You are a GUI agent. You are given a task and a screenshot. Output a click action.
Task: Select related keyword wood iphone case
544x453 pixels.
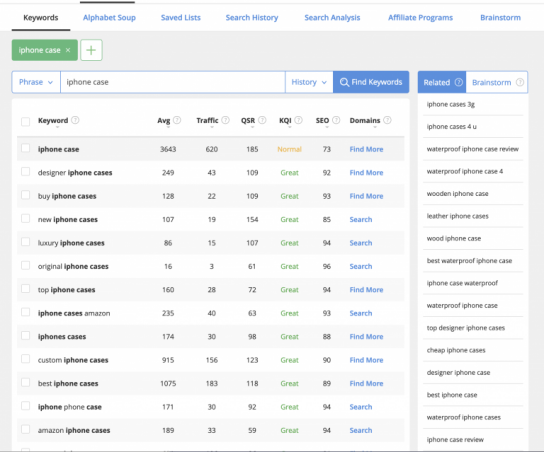click(x=454, y=238)
